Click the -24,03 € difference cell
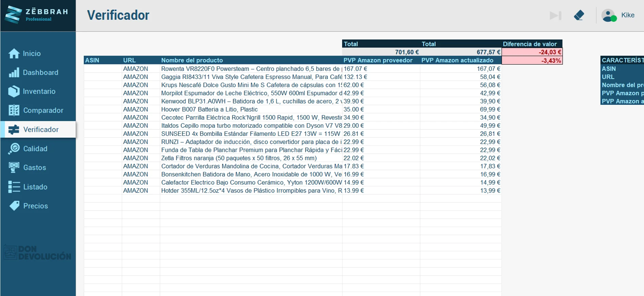Viewport: 644px width, 296px height. [532, 52]
